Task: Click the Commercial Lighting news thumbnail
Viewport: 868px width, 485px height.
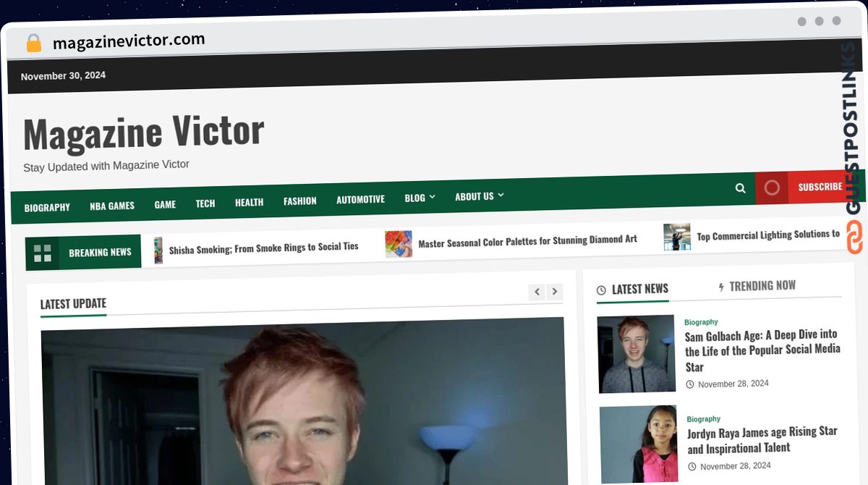Action: tap(677, 237)
